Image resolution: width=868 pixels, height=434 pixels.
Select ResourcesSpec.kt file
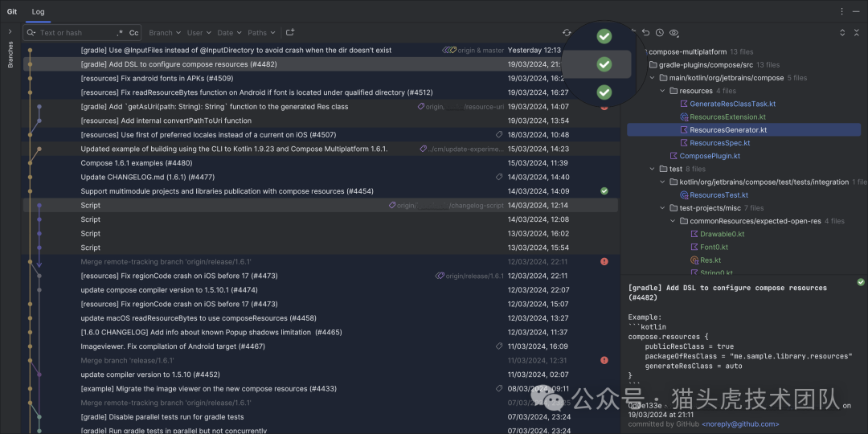tap(719, 143)
